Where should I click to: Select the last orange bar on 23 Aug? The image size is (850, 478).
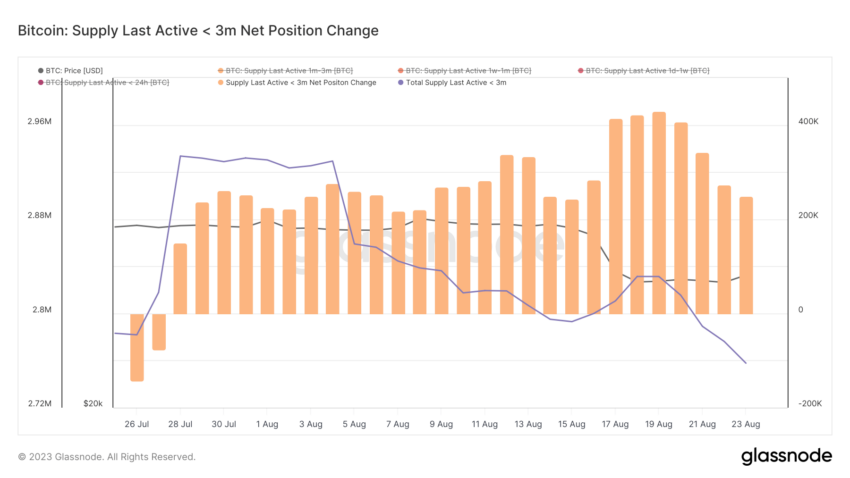click(746, 255)
